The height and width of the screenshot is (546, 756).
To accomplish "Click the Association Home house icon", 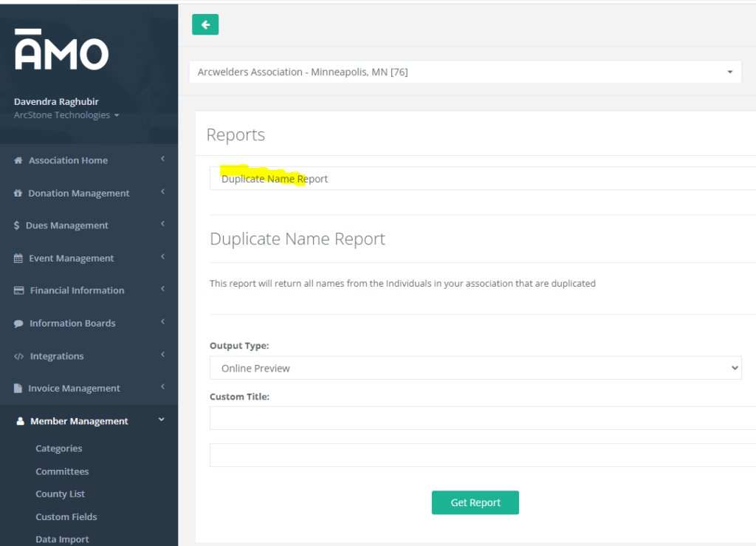I will click(x=18, y=160).
